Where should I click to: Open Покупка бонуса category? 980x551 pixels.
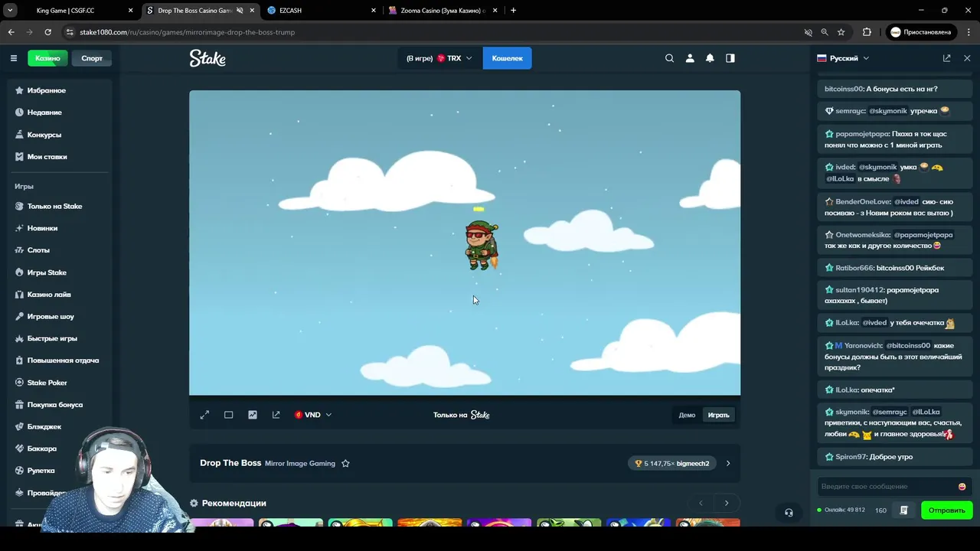point(55,405)
